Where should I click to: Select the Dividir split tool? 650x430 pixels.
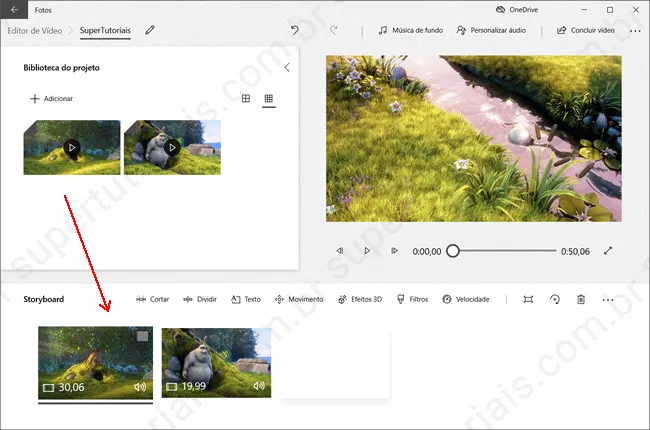200,299
